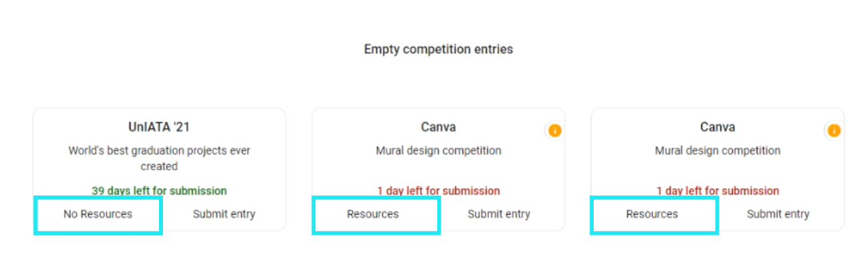Click No Resources on UnIATA '21 card
The image size is (868, 273).
click(97, 214)
